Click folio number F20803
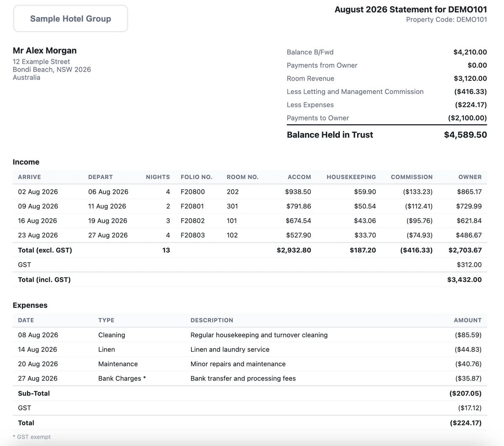 coord(193,235)
